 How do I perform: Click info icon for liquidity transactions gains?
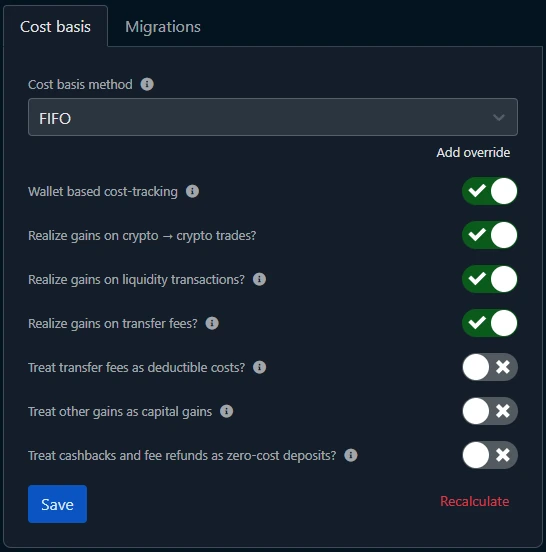point(259,279)
